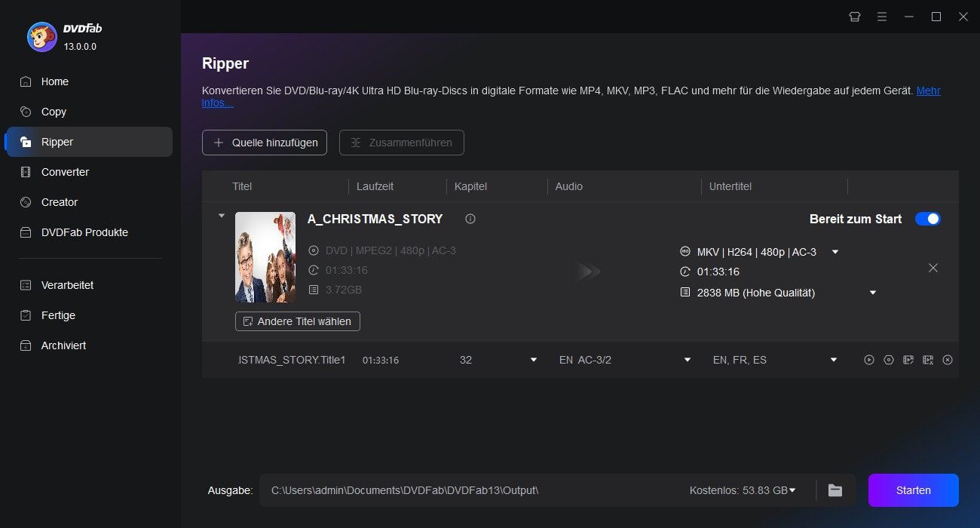Image resolution: width=980 pixels, height=528 pixels.
Task: Open the MKV | H264 profile dropdown
Action: tap(835, 252)
